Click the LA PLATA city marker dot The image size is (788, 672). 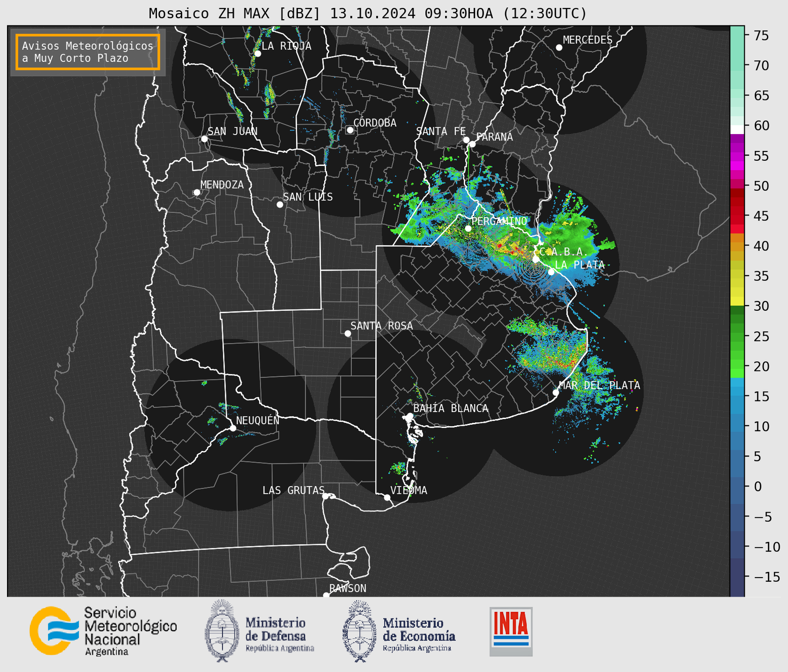tap(551, 272)
